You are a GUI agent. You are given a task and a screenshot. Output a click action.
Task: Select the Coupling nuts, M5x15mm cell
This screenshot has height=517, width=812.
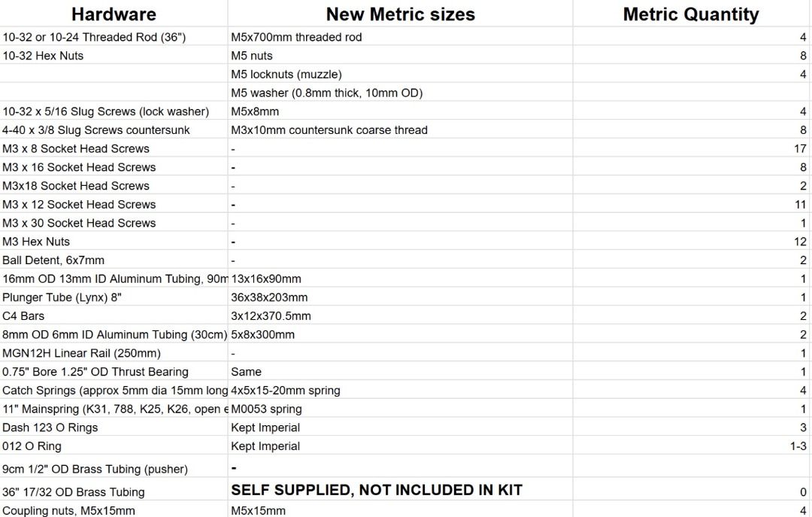pos(68,511)
